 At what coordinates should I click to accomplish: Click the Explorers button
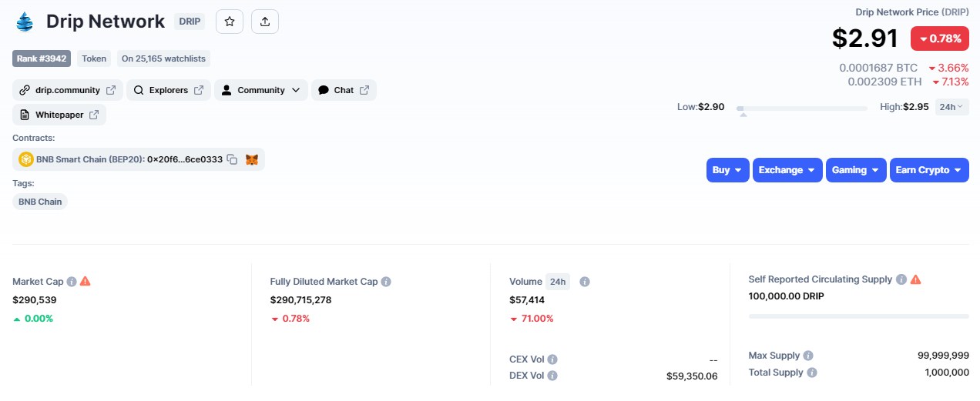(169, 90)
